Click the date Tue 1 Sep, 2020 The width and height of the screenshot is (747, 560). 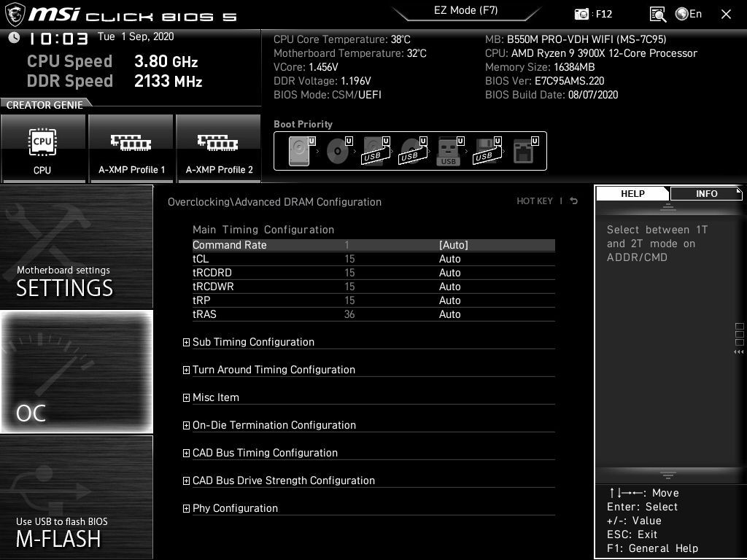pyautogui.click(x=136, y=36)
